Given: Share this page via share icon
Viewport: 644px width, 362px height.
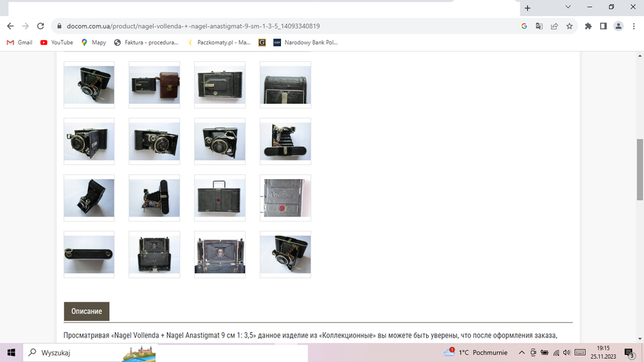Looking at the screenshot, I should [x=554, y=26].
